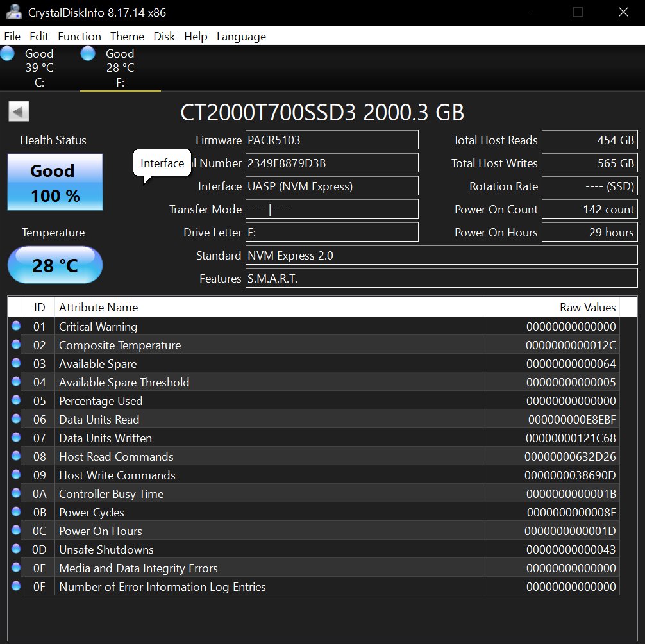Click the previous disk arrow button
Viewport: 645px width, 644px height.
pos(19,112)
